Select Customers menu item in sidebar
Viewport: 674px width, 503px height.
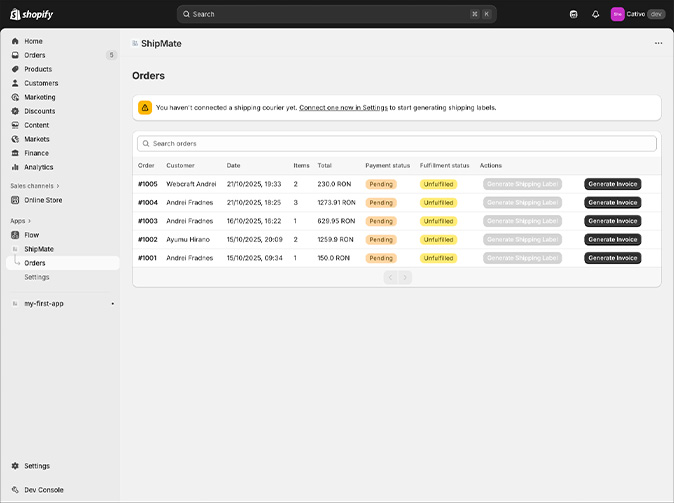41,83
